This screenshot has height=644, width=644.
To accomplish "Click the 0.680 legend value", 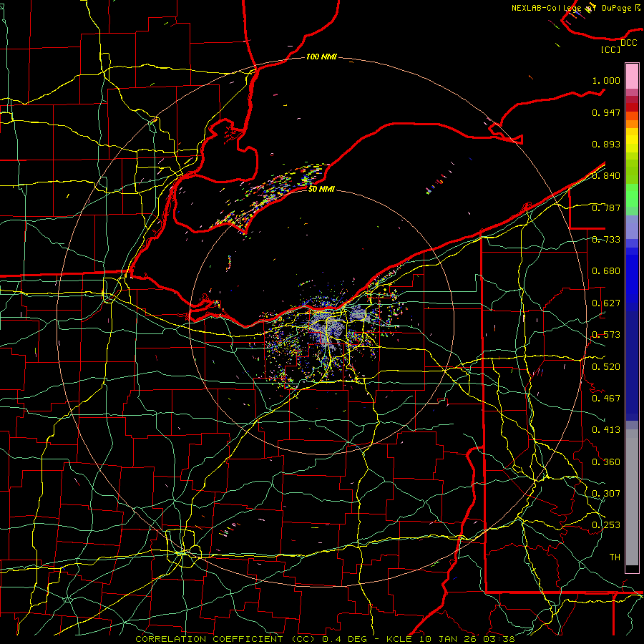I will tap(606, 271).
